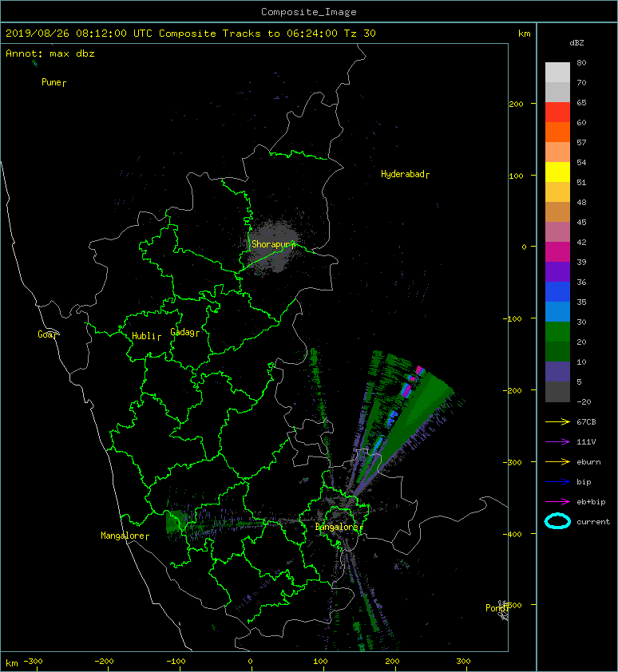Click the yellow eburn arrow legend icon
The image size is (618, 672).
(557, 462)
